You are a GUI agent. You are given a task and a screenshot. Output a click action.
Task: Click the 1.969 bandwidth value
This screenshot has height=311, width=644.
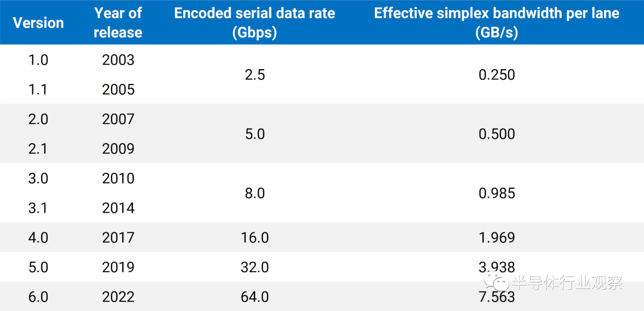pyautogui.click(x=497, y=238)
